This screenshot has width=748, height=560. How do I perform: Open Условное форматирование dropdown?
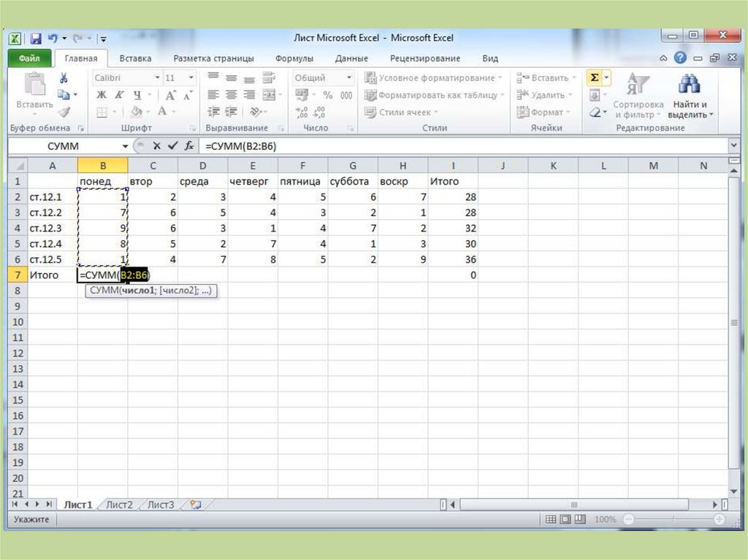(434, 77)
